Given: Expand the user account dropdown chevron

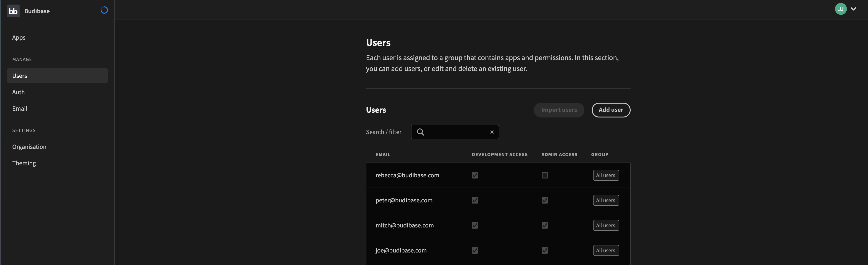Looking at the screenshot, I should point(853,9).
